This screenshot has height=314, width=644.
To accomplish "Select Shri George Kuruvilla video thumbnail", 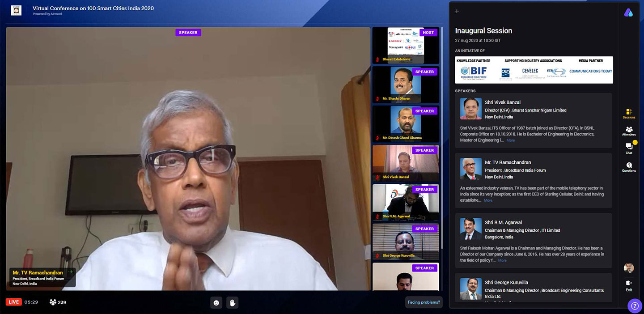I will (x=406, y=242).
